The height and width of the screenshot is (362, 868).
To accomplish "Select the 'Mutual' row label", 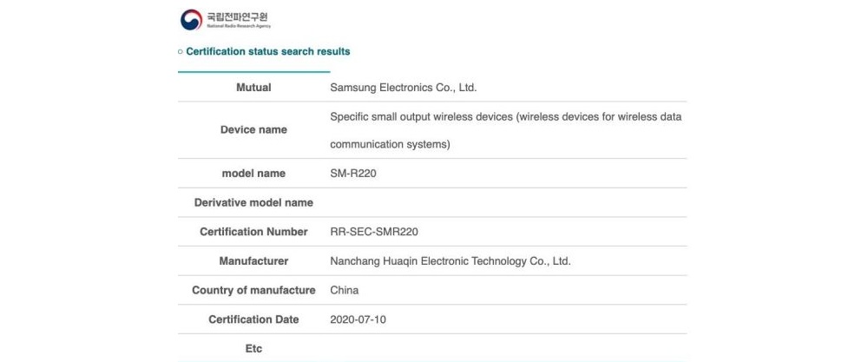I will pos(253,88).
